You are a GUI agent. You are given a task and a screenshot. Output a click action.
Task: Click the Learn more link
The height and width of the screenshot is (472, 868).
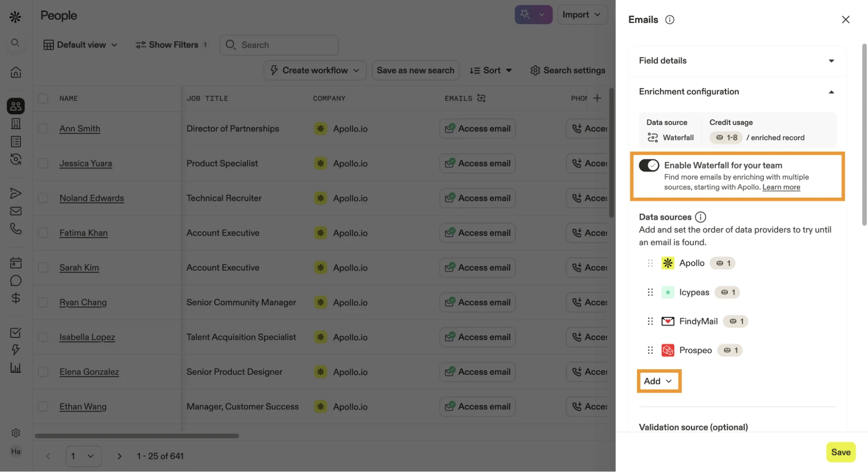(x=781, y=187)
